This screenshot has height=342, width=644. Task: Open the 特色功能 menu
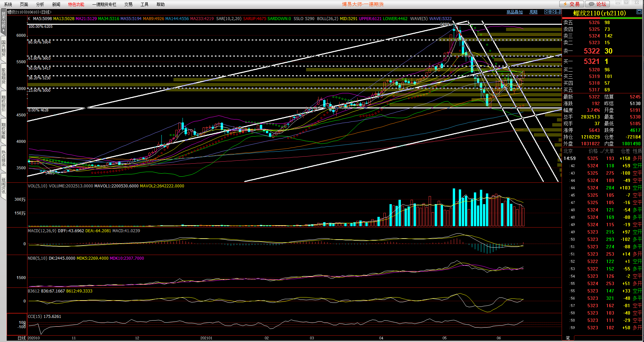tap(76, 4)
